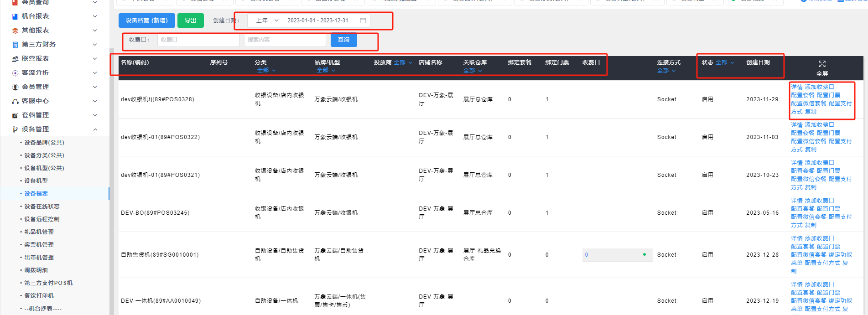The image size is (868, 315).
Task: Open the 分类 全部 filter dropdown
Action: 266,70
